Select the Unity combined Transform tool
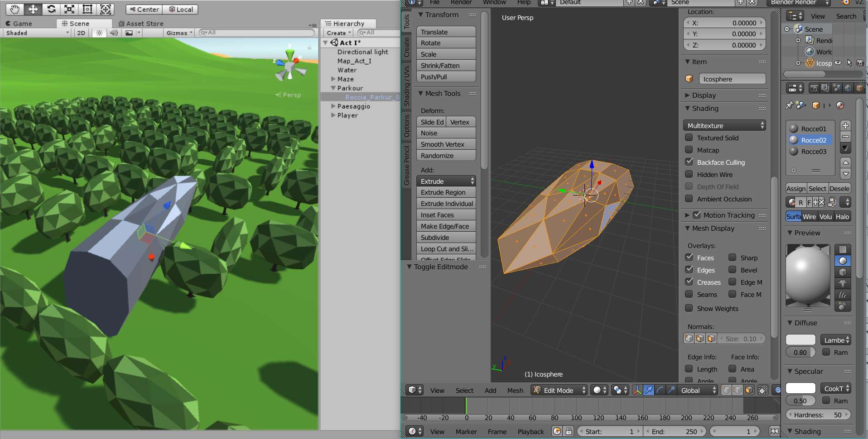This screenshot has height=439, width=868. point(106,9)
